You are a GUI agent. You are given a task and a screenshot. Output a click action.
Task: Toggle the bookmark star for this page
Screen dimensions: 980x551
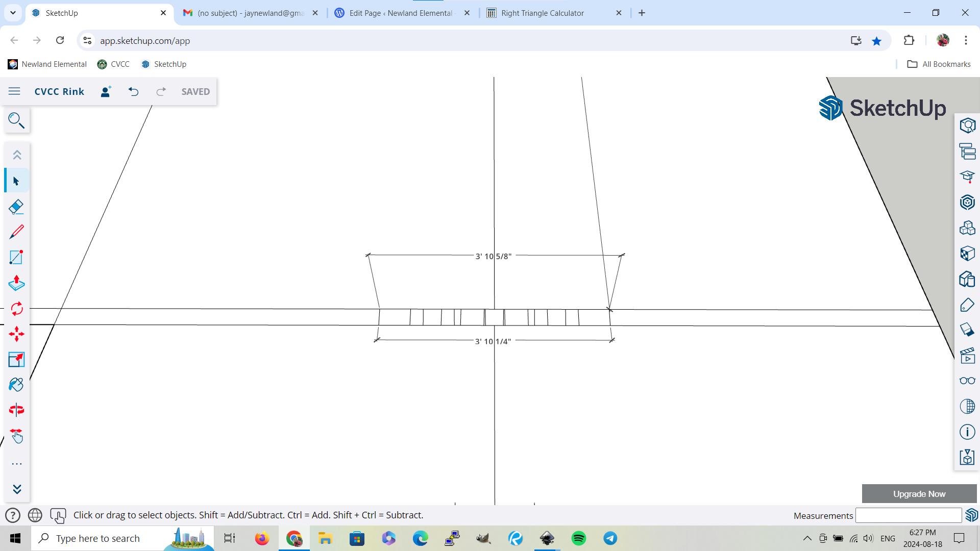876,41
